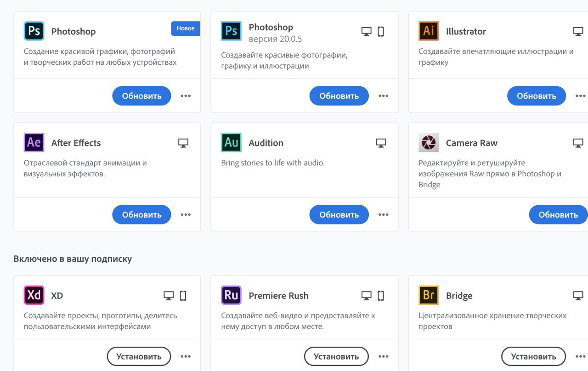
Task: Click the "Camera Raw" title text
Action: pos(472,143)
